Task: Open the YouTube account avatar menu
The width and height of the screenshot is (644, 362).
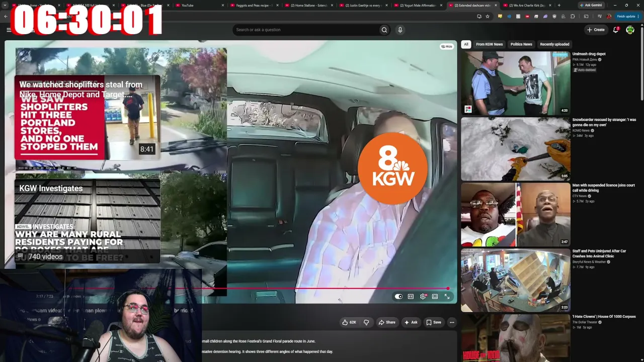Action: coord(630,30)
